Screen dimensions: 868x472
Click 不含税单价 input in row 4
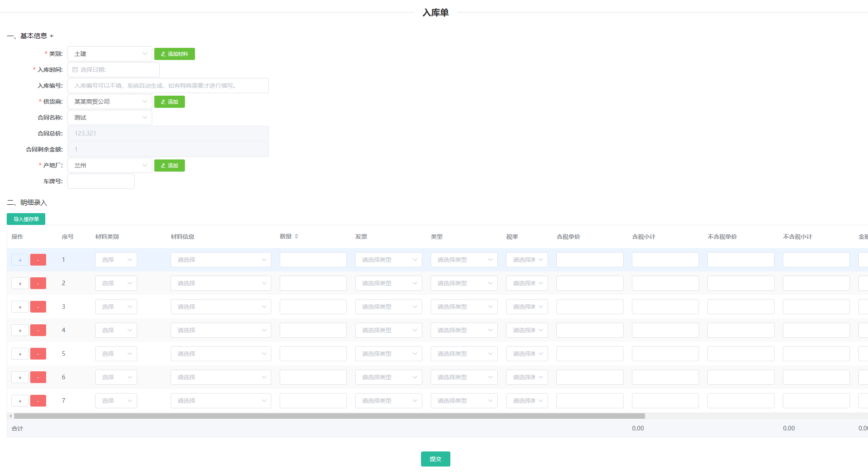[x=741, y=330]
